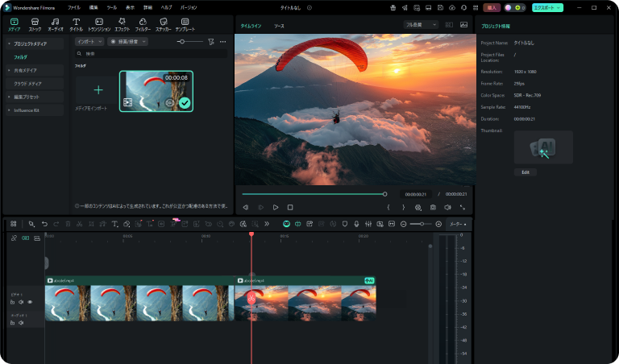
Task: Mute the video track speaker icon
Action: coord(21,302)
